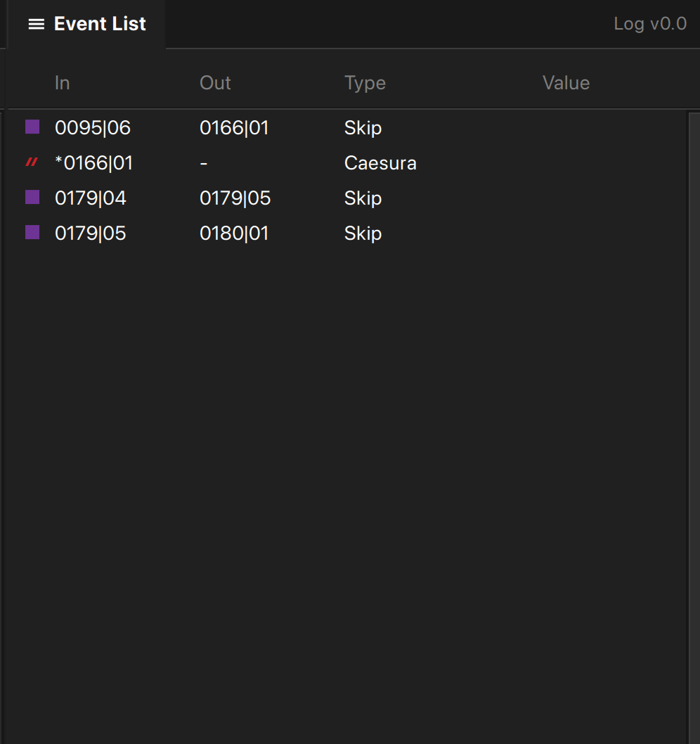
Task: Click the Caesura type cell
Action: click(x=380, y=162)
